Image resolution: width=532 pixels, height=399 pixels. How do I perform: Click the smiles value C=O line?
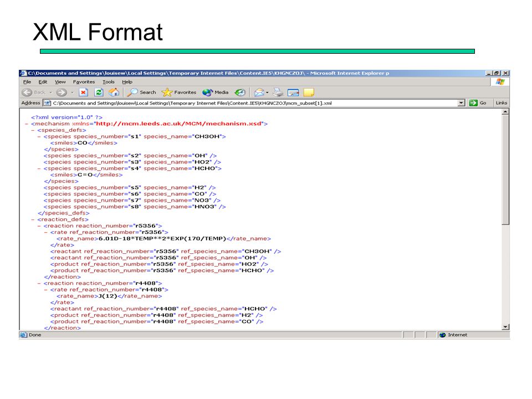click(x=86, y=175)
